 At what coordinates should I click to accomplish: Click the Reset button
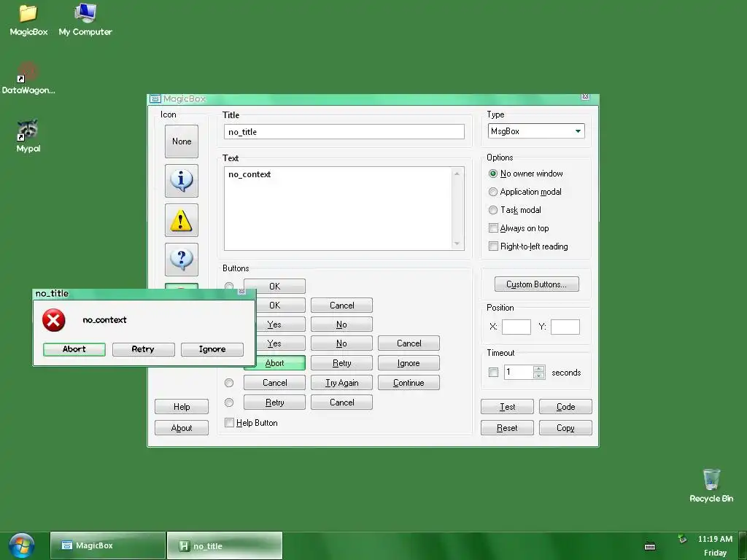[x=508, y=427]
